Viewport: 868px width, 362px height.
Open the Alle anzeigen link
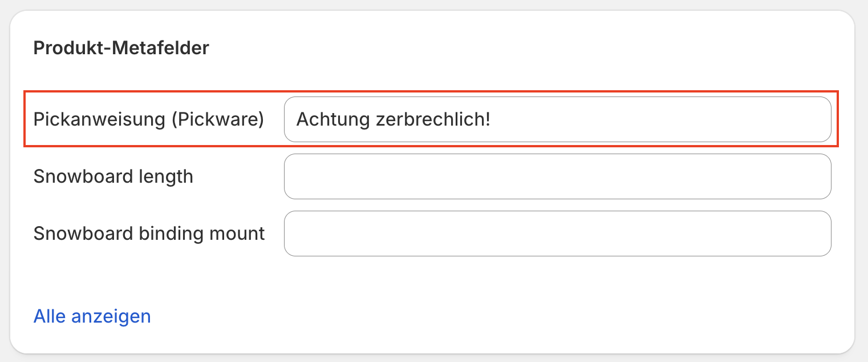[x=92, y=316]
